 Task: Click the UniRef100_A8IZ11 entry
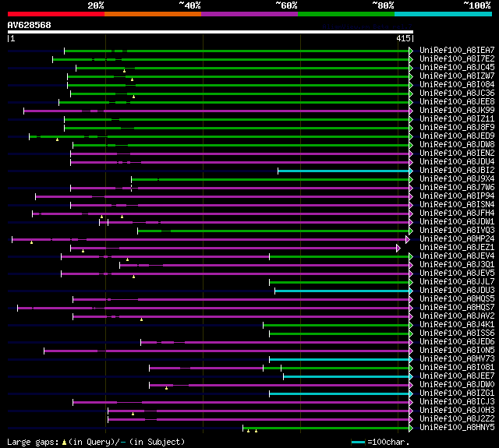(457, 119)
